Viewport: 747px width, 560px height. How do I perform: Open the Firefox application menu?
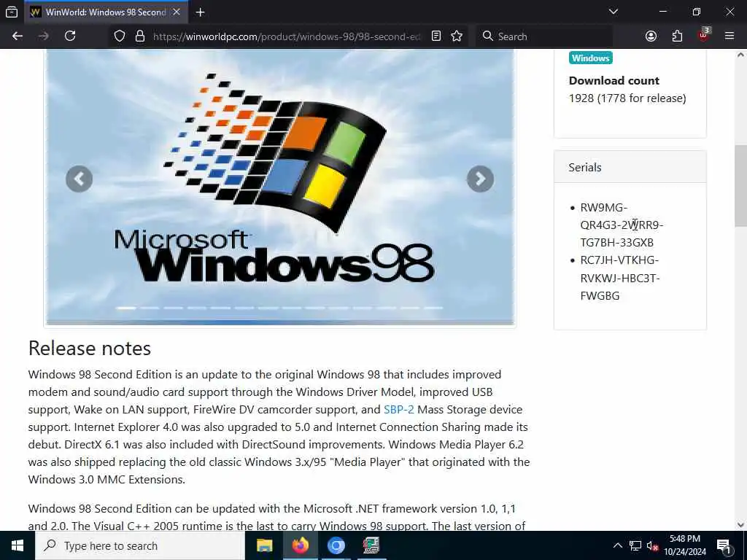729,36
